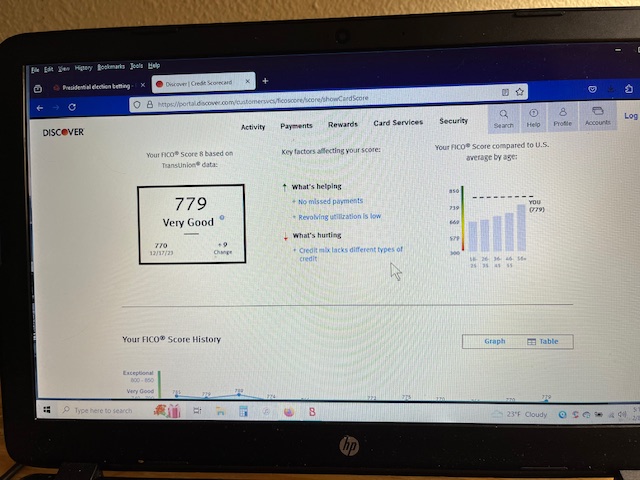Open the Accounts icon in Discover header
This screenshot has height=480, width=640.
tap(598, 116)
